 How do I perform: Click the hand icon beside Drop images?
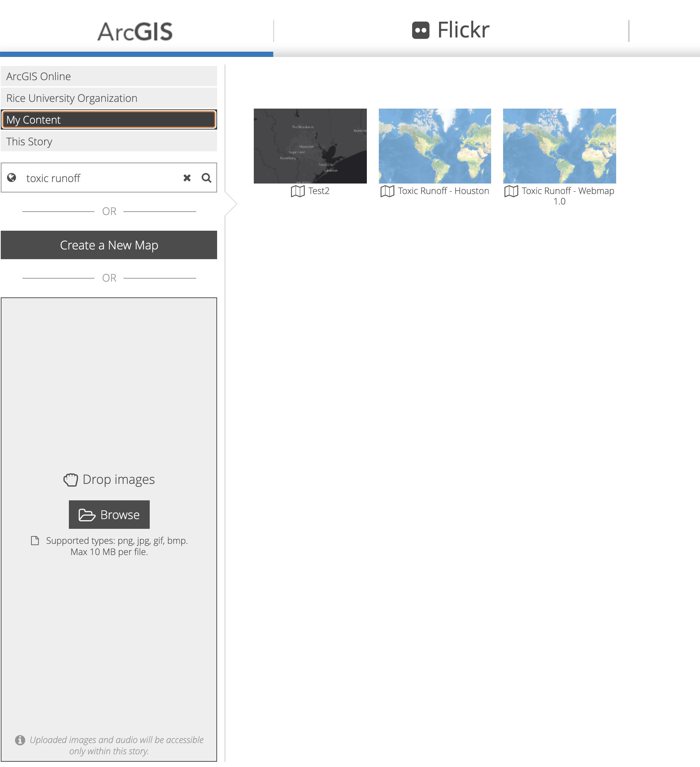71,480
